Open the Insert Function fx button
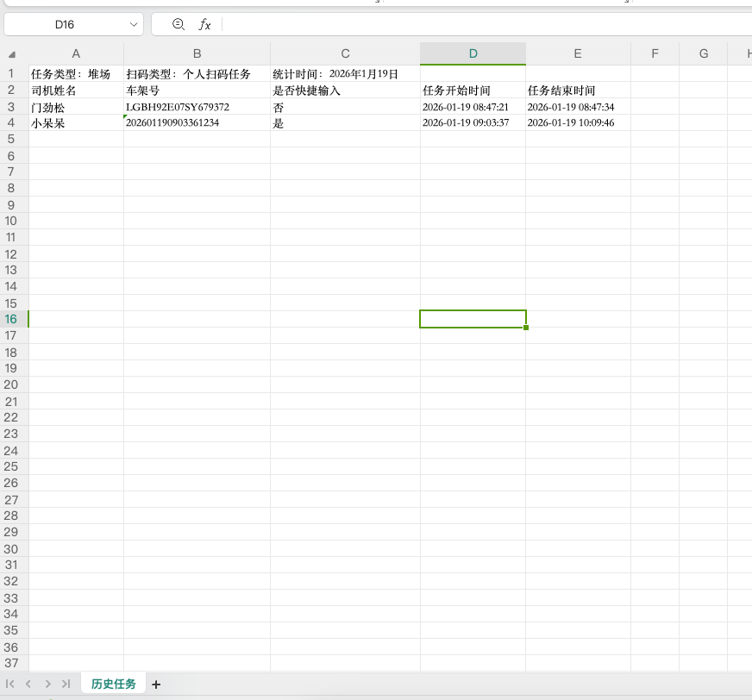The width and height of the screenshot is (752, 700). (x=204, y=24)
